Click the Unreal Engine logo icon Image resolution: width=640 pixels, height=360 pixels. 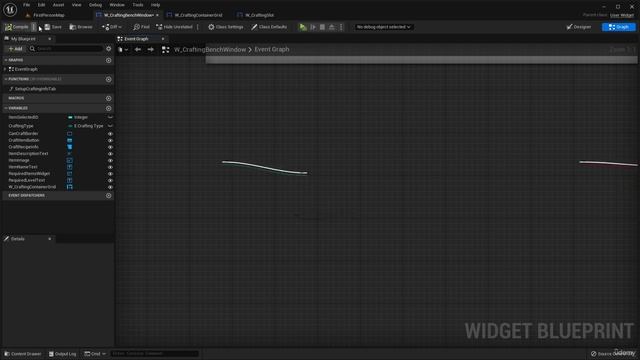click(10, 9)
